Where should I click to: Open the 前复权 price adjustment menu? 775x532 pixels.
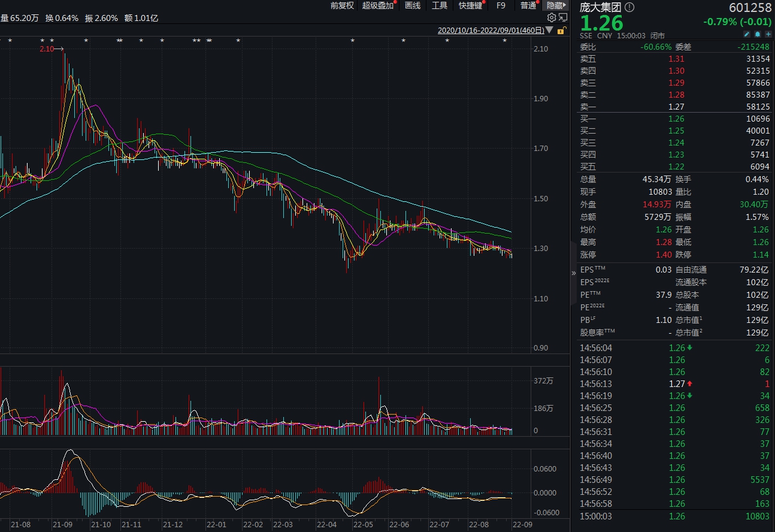[342, 5]
